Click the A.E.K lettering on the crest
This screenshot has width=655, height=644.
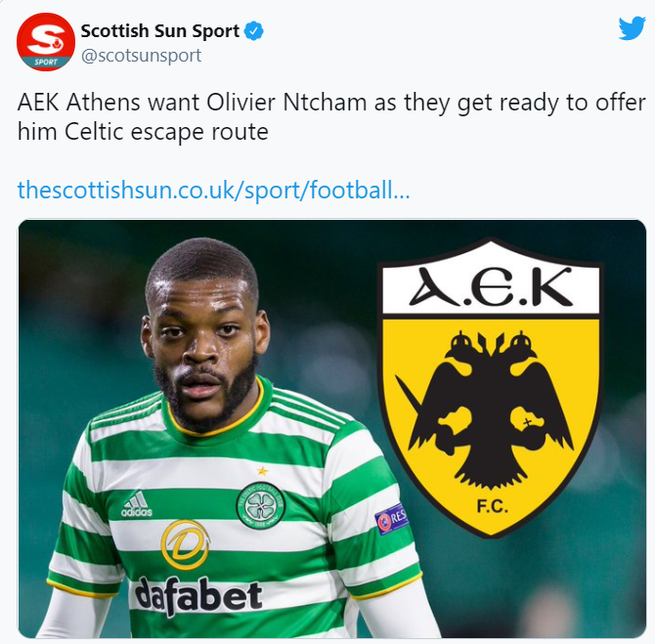point(491,287)
